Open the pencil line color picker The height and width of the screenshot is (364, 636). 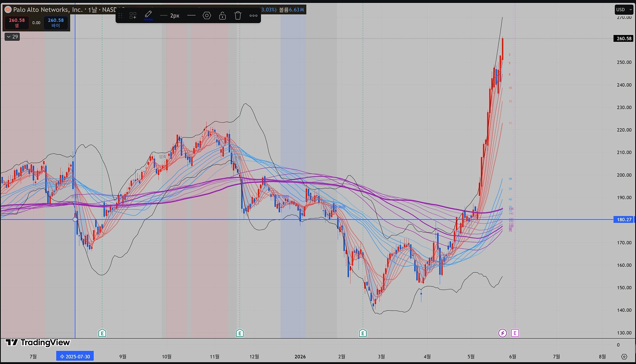tap(148, 15)
